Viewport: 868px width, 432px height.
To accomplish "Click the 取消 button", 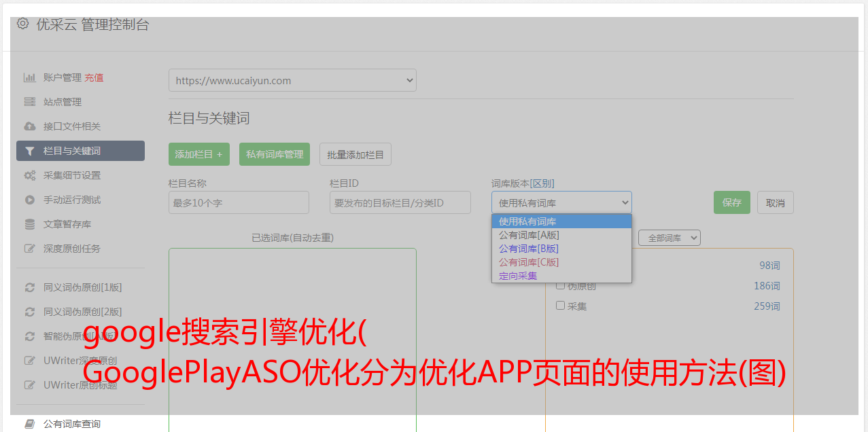I will tap(776, 202).
